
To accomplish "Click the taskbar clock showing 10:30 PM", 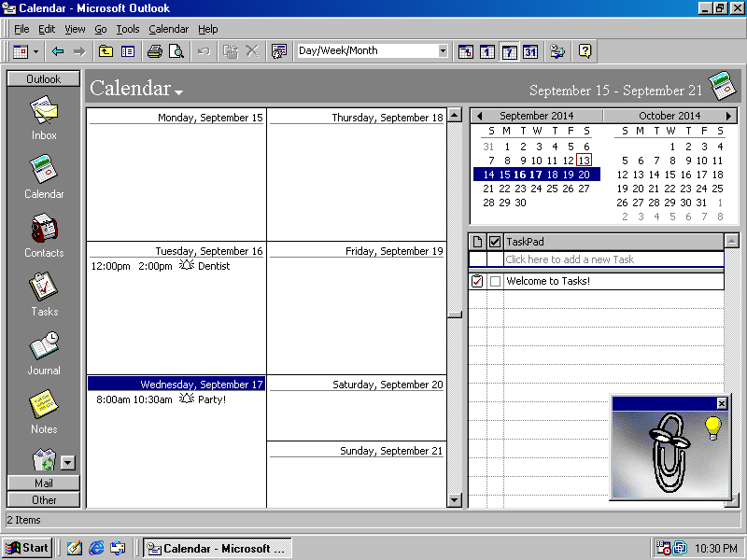I will tap(715, 549).
